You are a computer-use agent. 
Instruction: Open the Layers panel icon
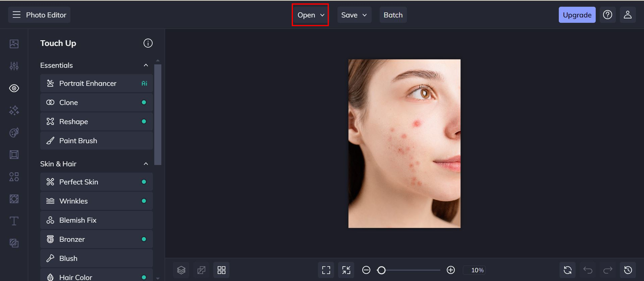(x=182, y=270)
